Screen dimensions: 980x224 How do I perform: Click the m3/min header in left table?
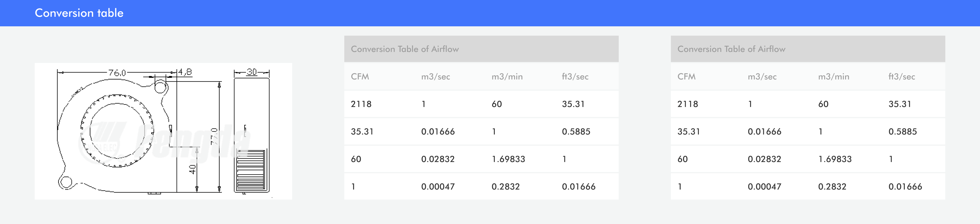[507, 76]
